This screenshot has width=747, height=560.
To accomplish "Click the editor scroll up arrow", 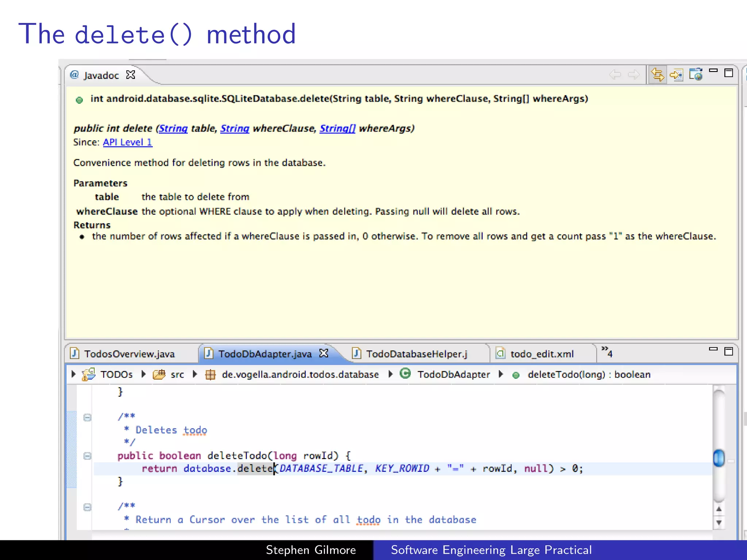I will tap(719, 509).
